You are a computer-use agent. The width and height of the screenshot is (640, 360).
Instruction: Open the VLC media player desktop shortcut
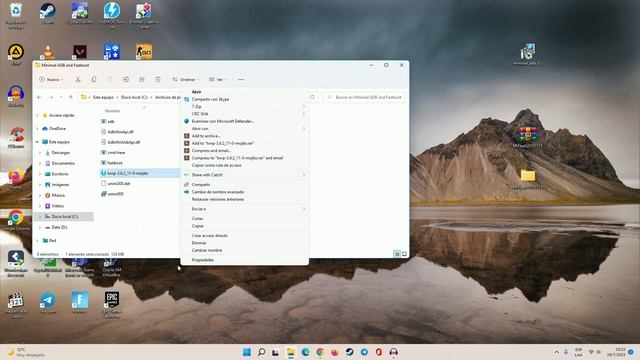[48, 52]
